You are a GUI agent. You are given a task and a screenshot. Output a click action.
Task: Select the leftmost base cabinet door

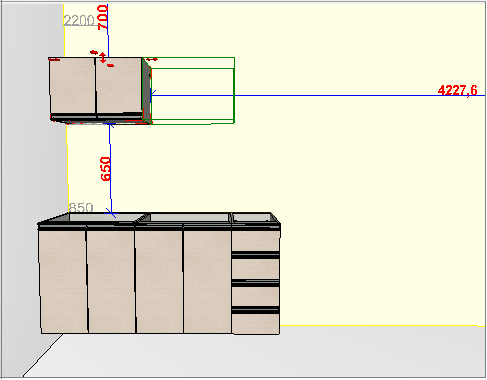[63, 281]
